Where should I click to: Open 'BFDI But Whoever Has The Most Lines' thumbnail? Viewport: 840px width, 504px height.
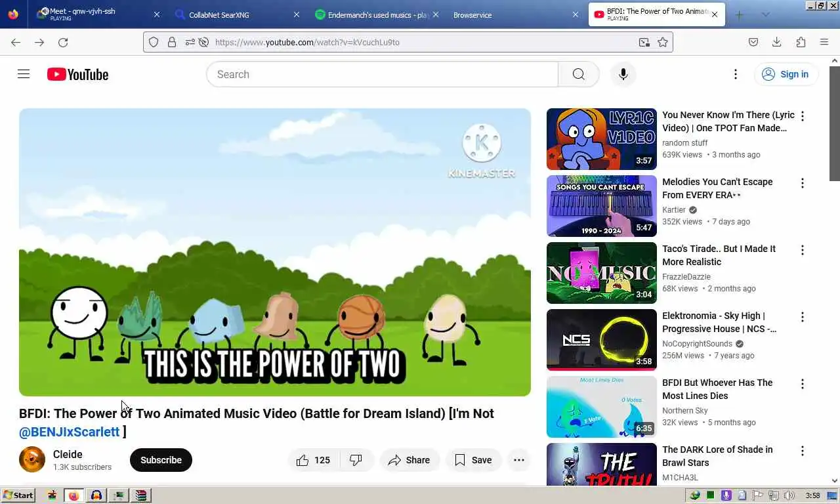[601, 407]
